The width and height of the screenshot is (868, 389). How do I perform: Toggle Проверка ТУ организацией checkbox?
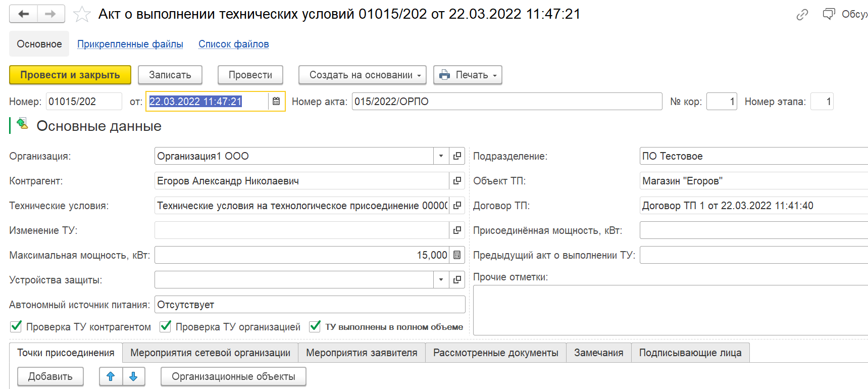point(165,326)
